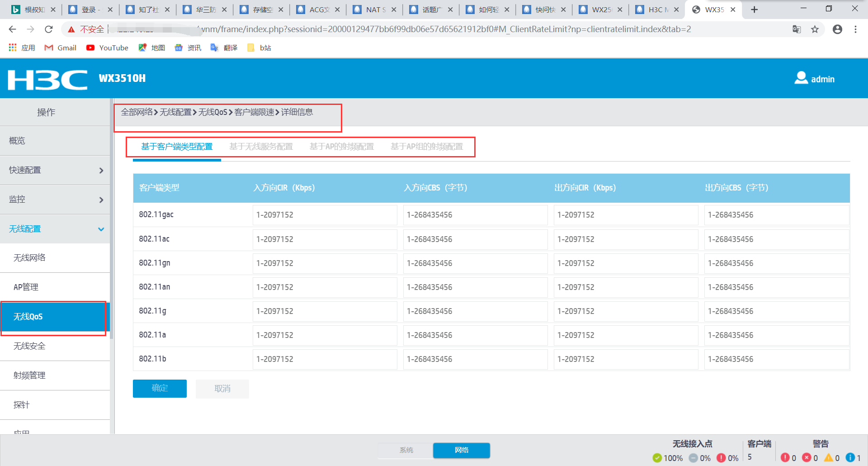Open the b站 bookmark folder
Viewport: 868px width, 466px height.
point(259,48)
